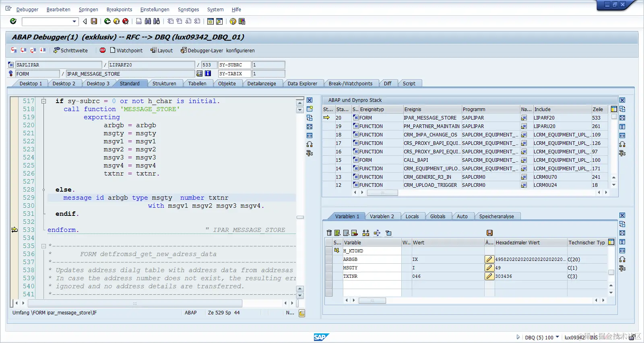Click the Single step debugger icon
The height and width of the screenshot is (343, 644).
[14, 50]
